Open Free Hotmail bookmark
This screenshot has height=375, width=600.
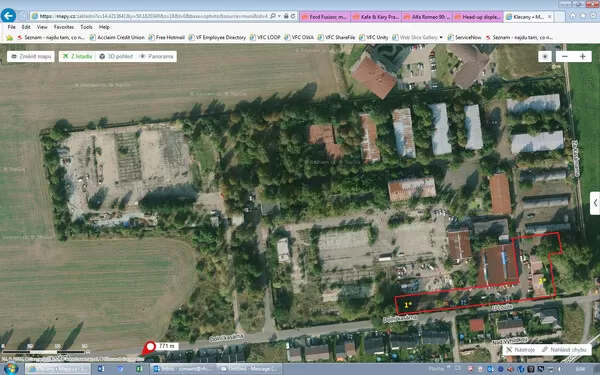pyautogui.click(x=166, y=38)
